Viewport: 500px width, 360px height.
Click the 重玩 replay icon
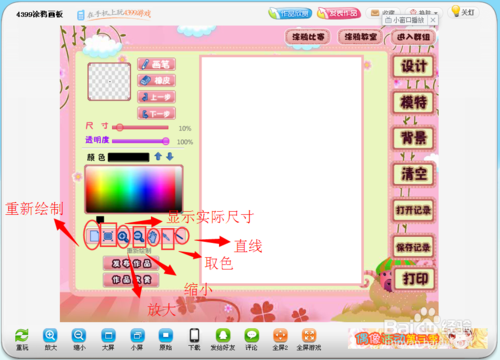22,335
